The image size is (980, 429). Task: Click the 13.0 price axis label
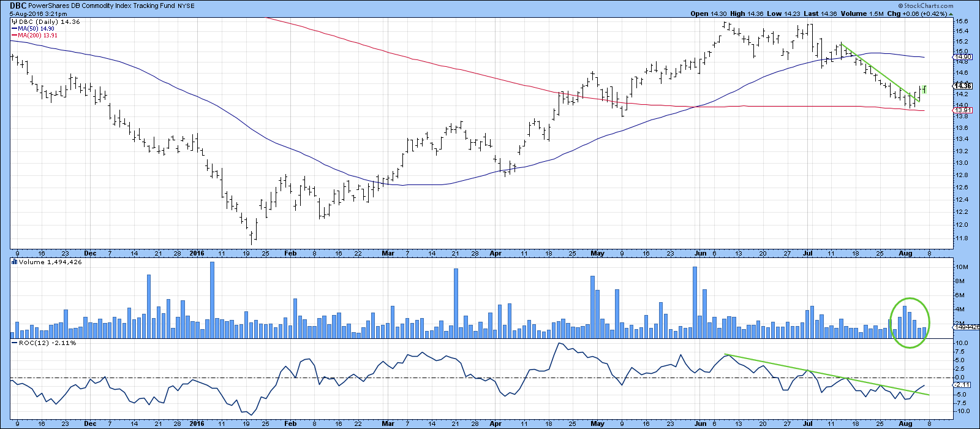pyautogui.click(x=962, y=163)
